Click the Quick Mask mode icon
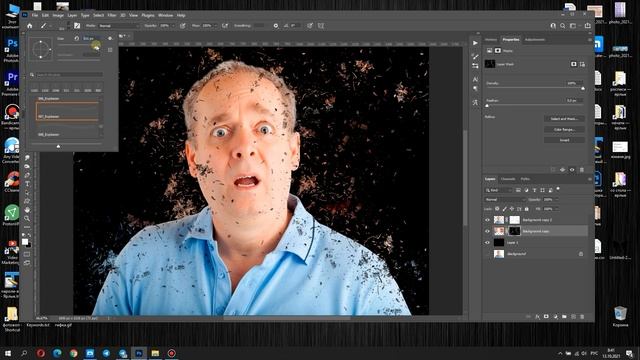Screen dimensions: 640x360 27,254
